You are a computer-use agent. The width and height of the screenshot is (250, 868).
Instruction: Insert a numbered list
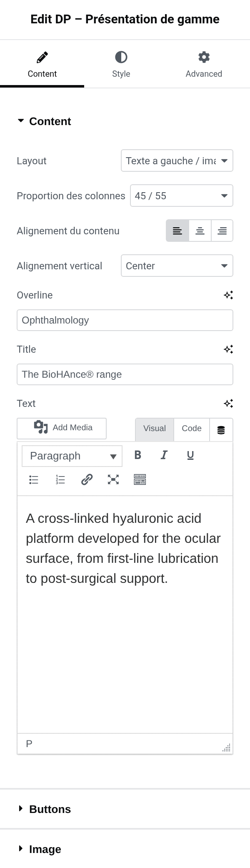60,480
